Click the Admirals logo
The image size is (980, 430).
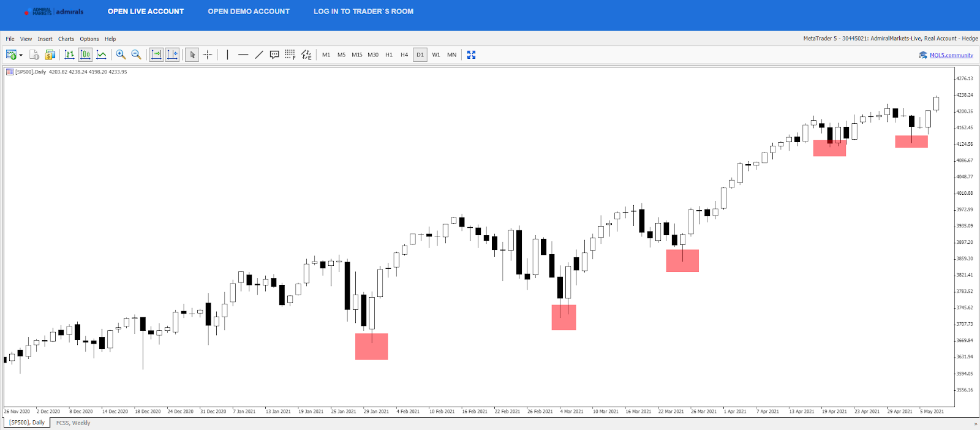[x=53, y=12]
